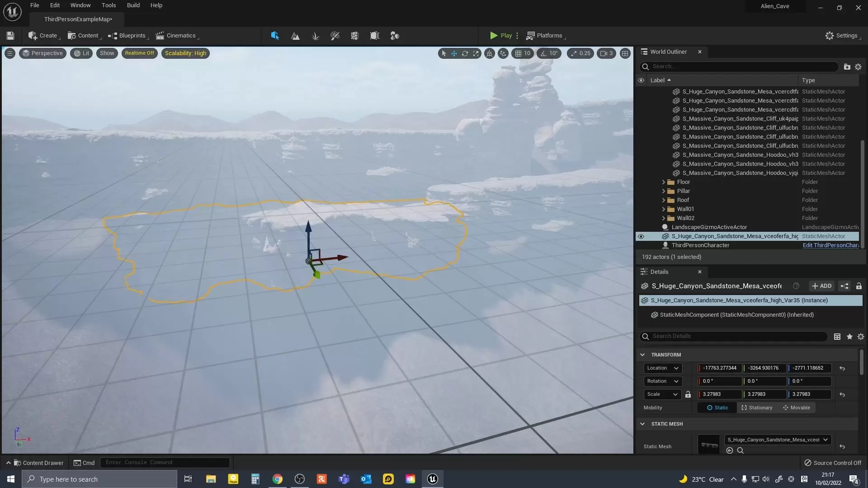Viewport: 868px width, 488px height.
Task: Click the Search Details input field
Action: click(x=737, y=336)
